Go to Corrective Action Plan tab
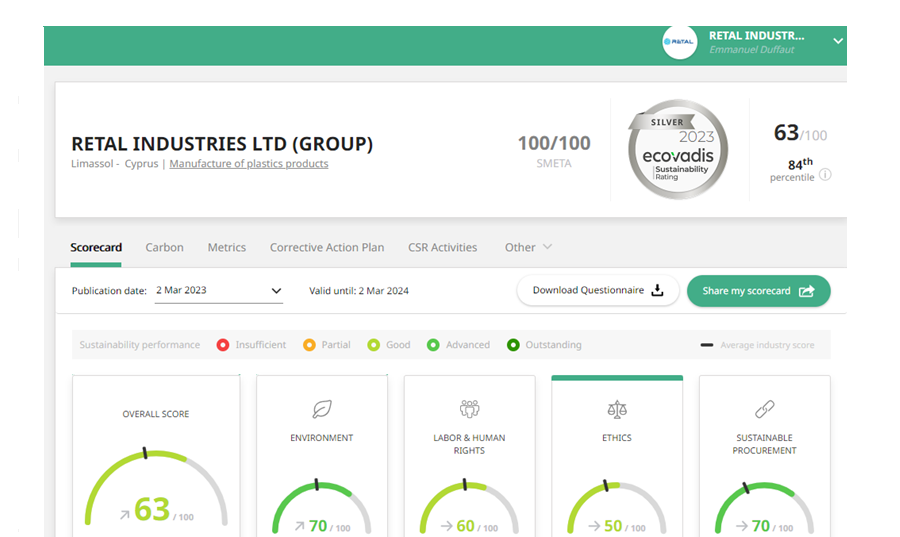900x537 pixels. 327,247
